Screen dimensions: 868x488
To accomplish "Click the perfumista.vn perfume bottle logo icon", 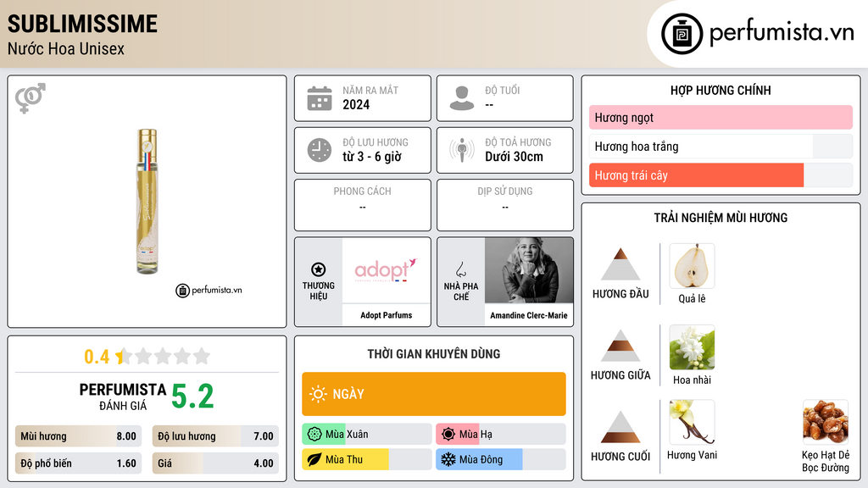I will [682, 34].
